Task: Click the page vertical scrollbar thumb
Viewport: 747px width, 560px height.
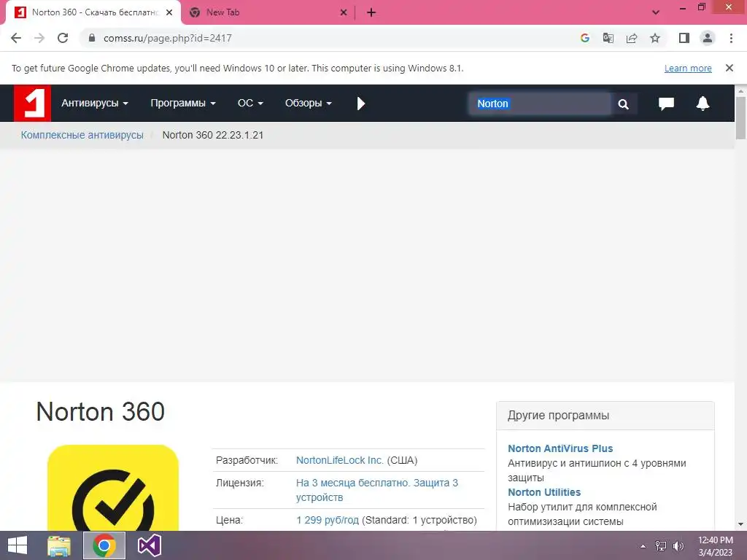Action: [x=740, y=117]
